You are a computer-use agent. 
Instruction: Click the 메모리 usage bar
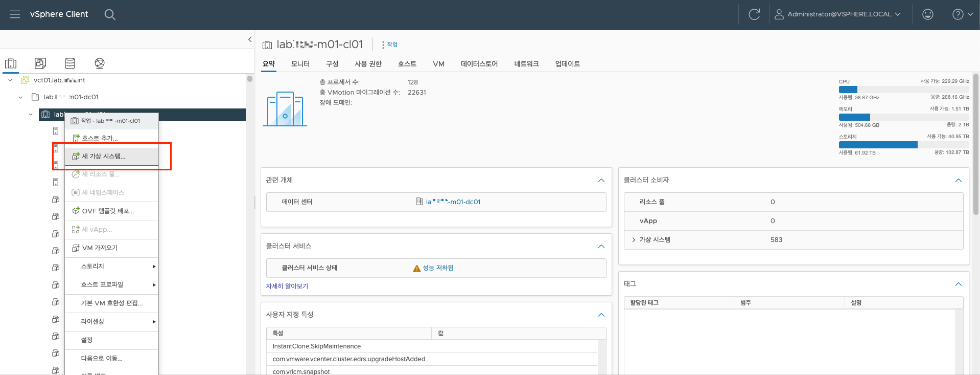coord(904,117)
